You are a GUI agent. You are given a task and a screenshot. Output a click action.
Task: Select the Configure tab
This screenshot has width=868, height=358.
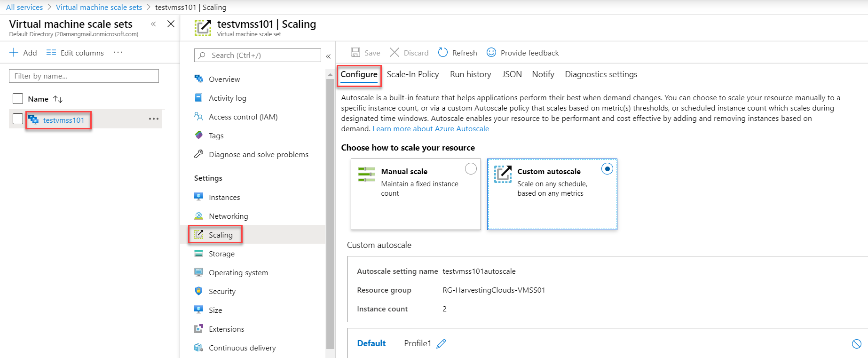(359, 74)
